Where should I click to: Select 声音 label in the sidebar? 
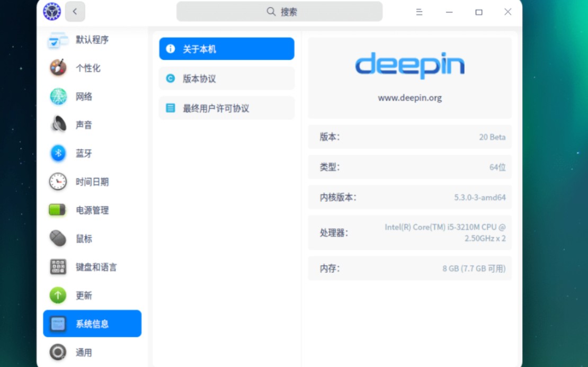coord(84,124)
